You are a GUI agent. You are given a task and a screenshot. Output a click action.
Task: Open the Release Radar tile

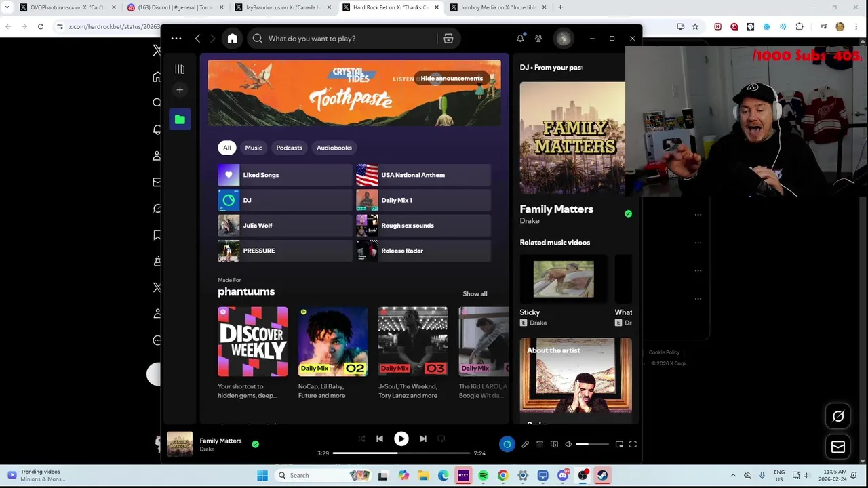423,251
